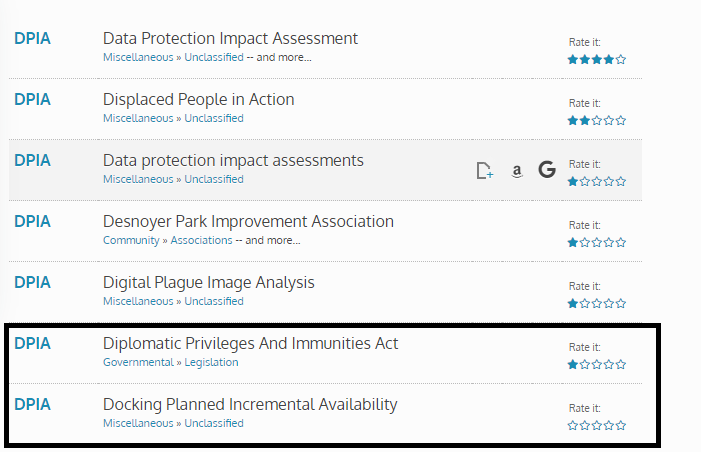701x452 pixels.
Task: Open Displaced People in Action entry
Action: [x=198, y=99]
